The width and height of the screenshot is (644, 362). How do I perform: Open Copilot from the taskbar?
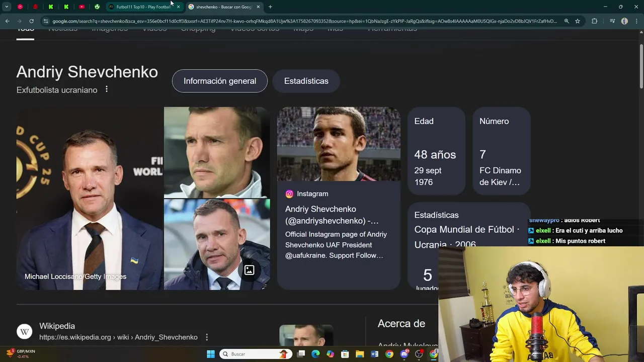[x=330, y=354]
